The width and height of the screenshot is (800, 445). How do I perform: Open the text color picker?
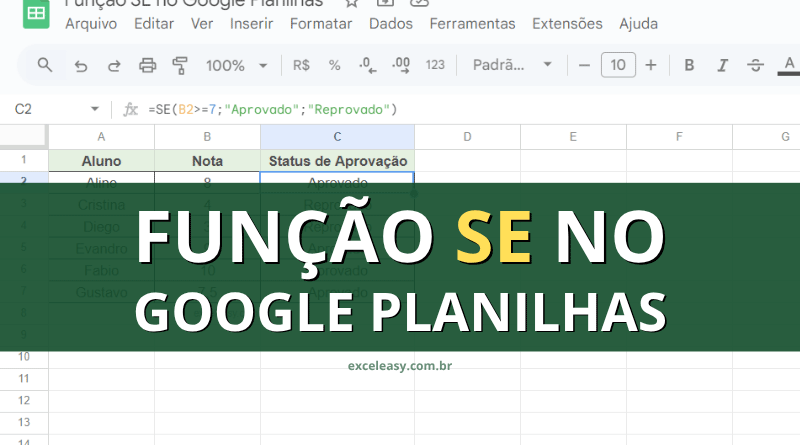coord(789,65)
